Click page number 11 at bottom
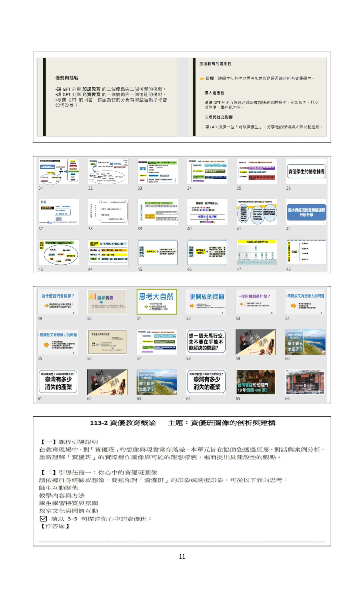Viewport: 364px width, 605px height. [x=182, y=556]
